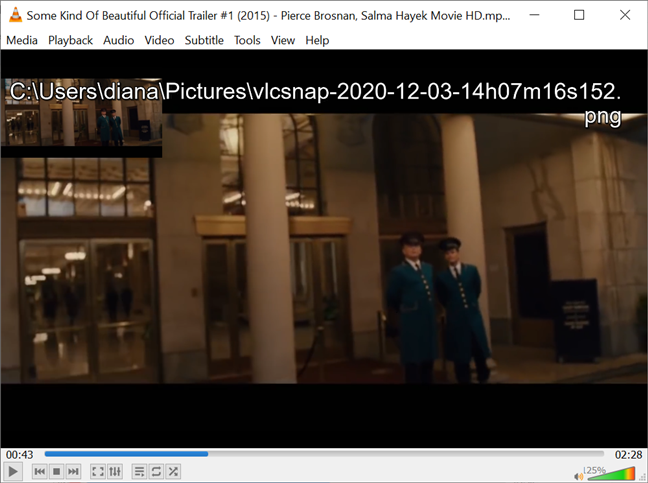
Task: Open the View menu
Action: tap(283, 40)
